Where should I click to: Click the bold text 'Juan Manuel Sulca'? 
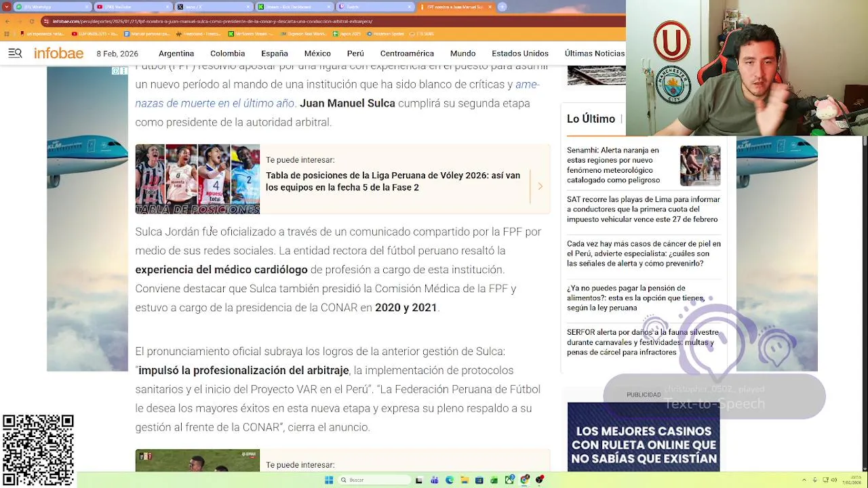tap(347, 103)
